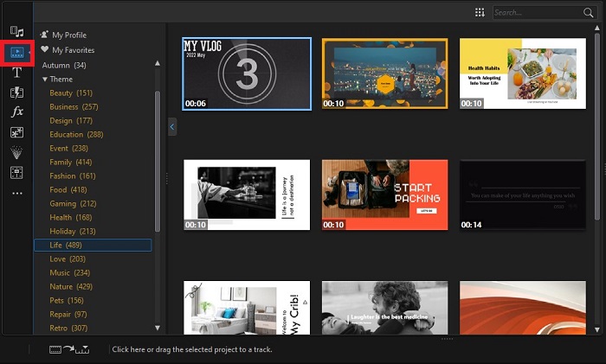Image resolution: width=606 pixels, height=364 pixels.
Task: Select Repair (97) theme
Action: (68, 315)
